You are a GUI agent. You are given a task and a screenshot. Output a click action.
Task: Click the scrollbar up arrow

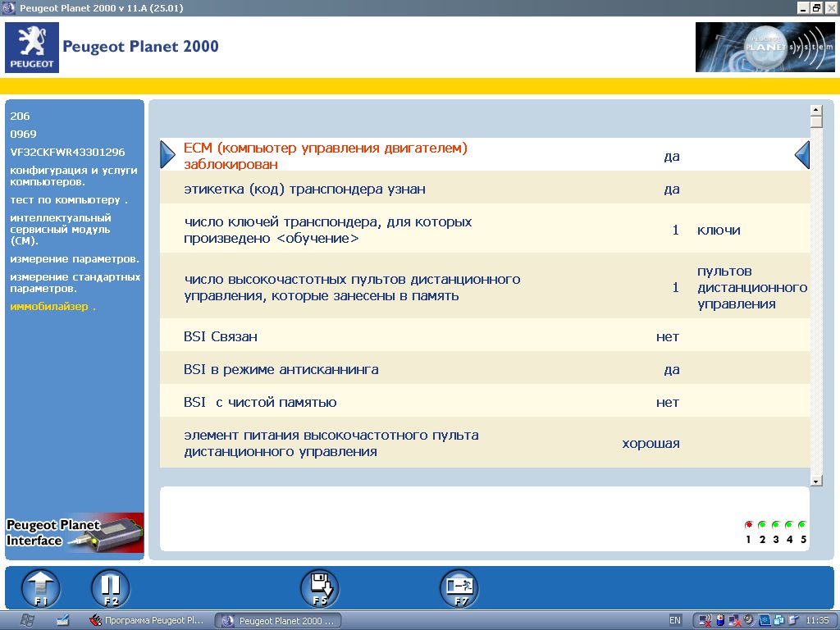[x=816, y=111]
